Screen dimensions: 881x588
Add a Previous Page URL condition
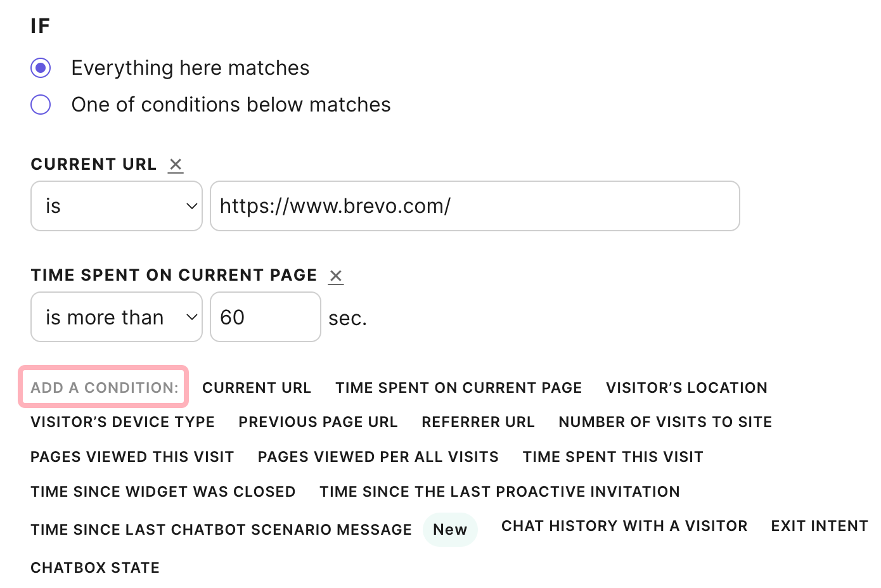point(318,422)
